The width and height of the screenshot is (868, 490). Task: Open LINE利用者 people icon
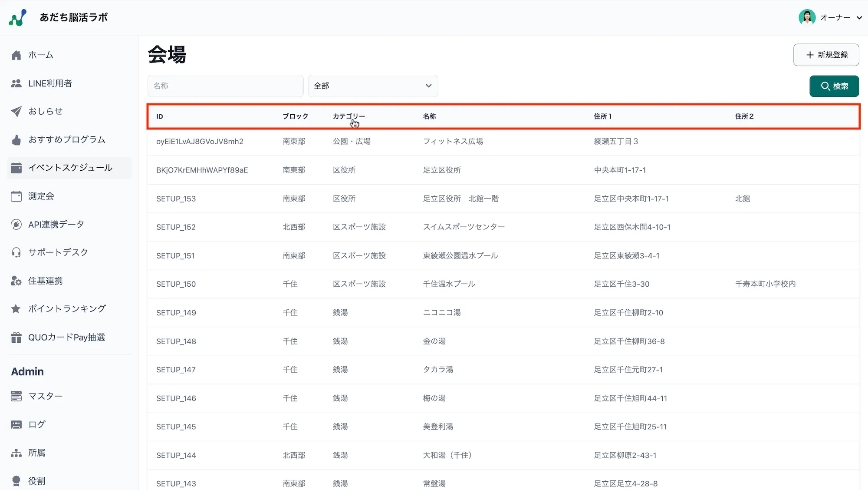coord(16,83)
